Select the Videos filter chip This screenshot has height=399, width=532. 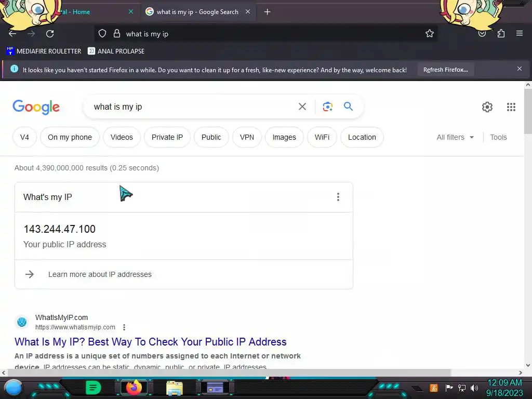pyautogui.click(x=122, y=137)
